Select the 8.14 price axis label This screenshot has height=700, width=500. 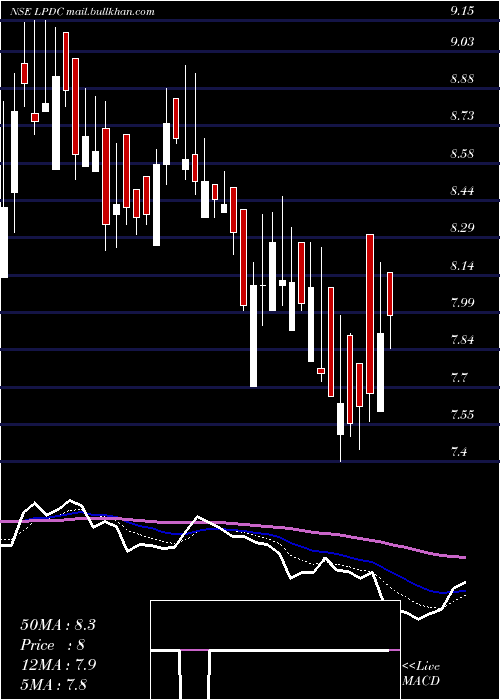(462, 266)
